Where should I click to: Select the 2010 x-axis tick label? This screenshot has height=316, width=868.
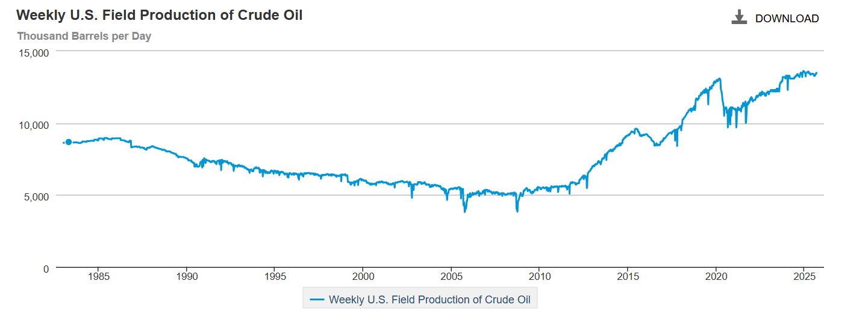click(539, 277)
